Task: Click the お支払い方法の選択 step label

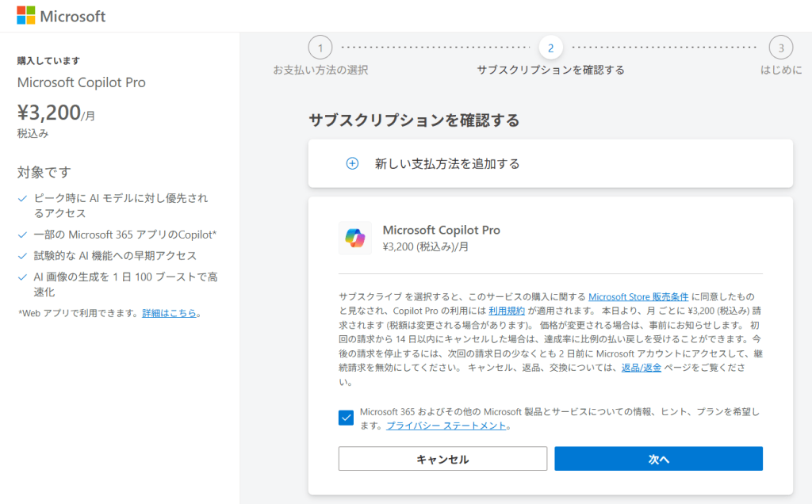Action: pyautogui.click(x=320, y=70)
